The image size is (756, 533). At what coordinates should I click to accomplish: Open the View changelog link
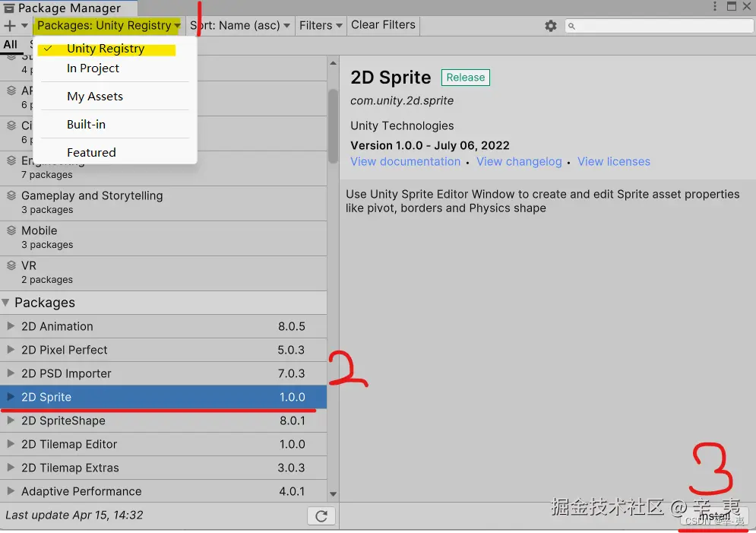click(x=519, y=162)
